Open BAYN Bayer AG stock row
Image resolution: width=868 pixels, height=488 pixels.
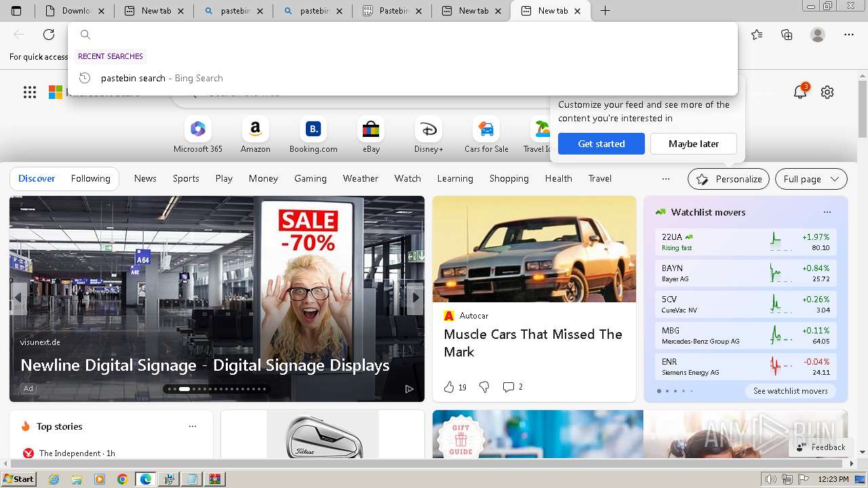[x=746, y=273]
